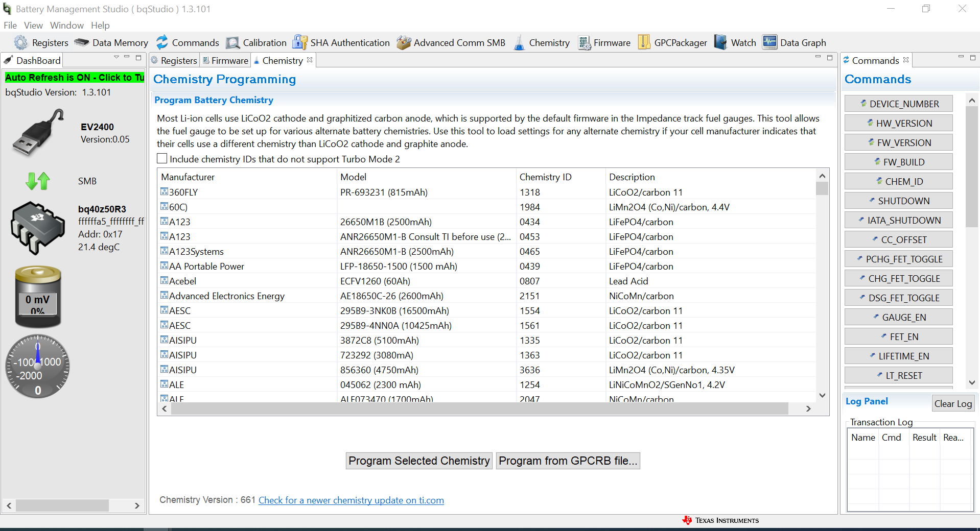Send the SHUTDOWN command

click(x=899, y=201)
